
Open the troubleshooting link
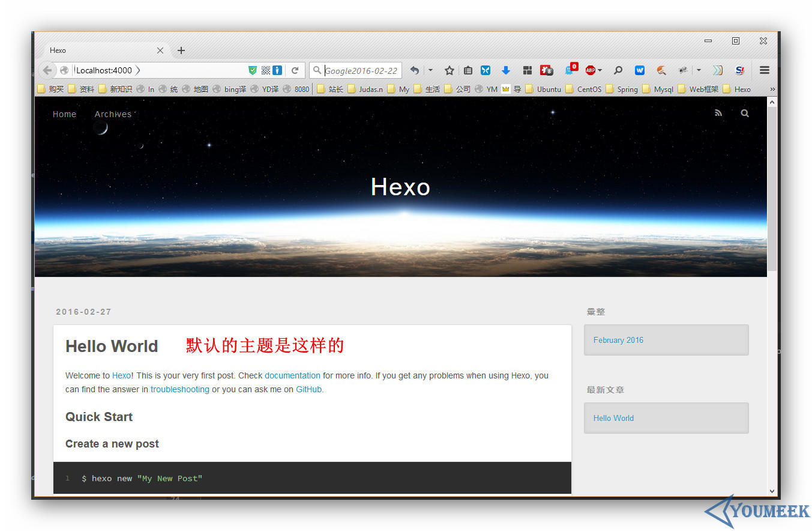[x=180, y=389]
